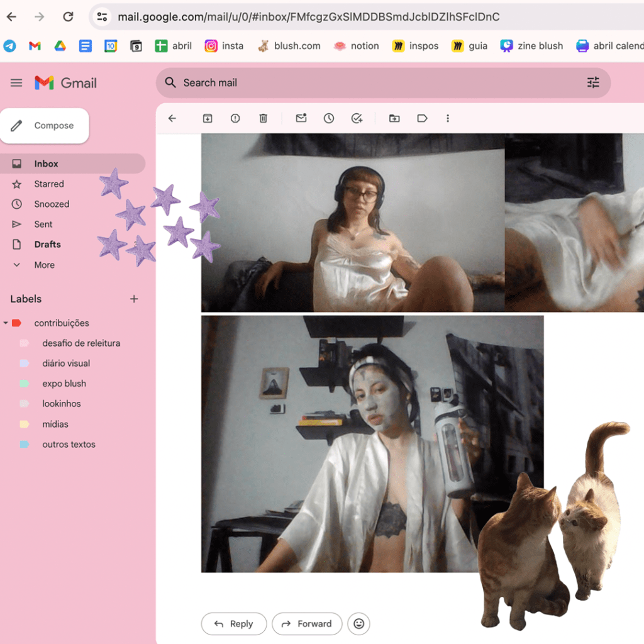
Task: Open the three-dot more actions menu
Action: pos(448,118)
